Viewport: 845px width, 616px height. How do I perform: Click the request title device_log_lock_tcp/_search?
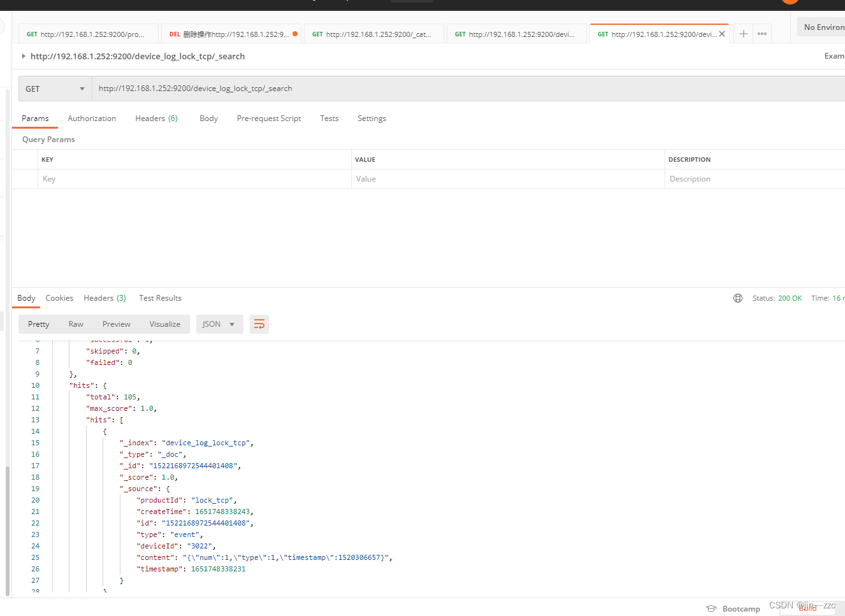click(138, 56)
